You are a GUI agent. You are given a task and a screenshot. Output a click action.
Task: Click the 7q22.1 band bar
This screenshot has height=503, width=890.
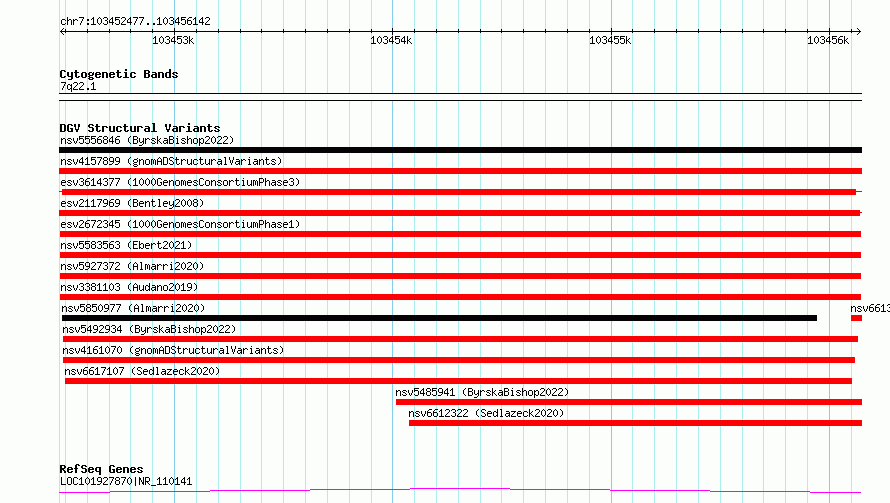coord(460,97)
